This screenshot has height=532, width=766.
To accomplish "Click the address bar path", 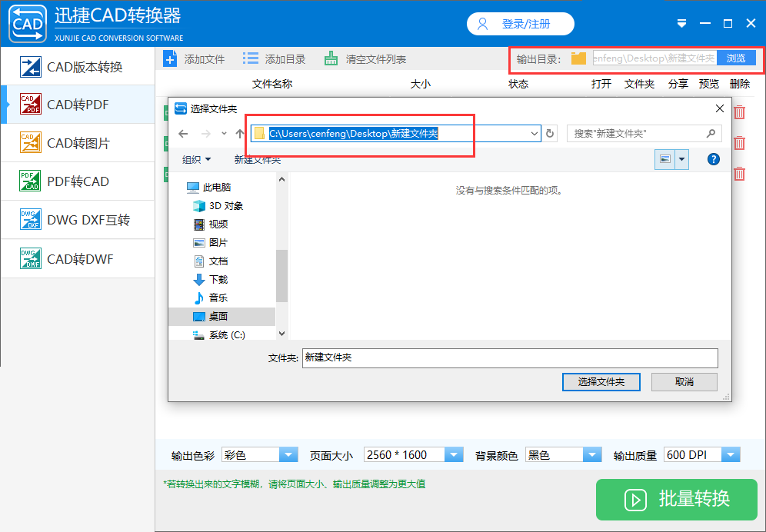I will coord(354,133).
